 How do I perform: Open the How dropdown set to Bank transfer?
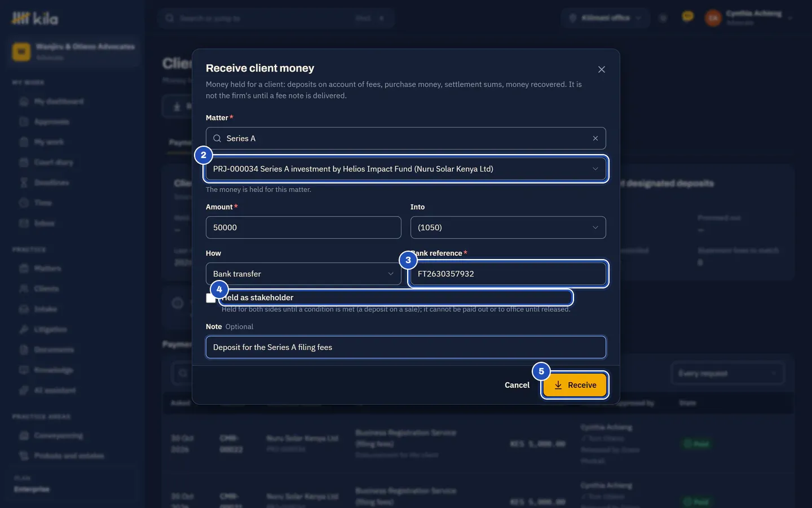303,274
